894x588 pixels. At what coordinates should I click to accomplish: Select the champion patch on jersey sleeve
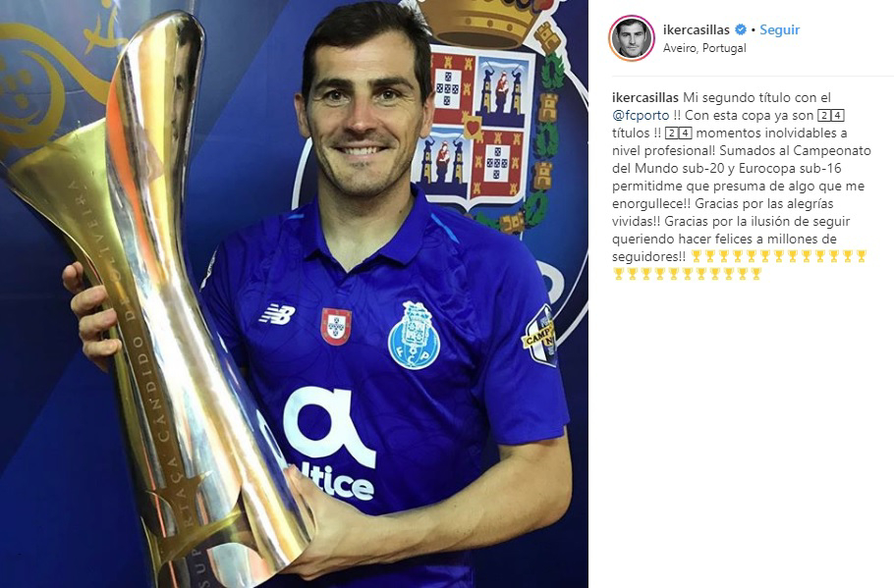(540, 336)
